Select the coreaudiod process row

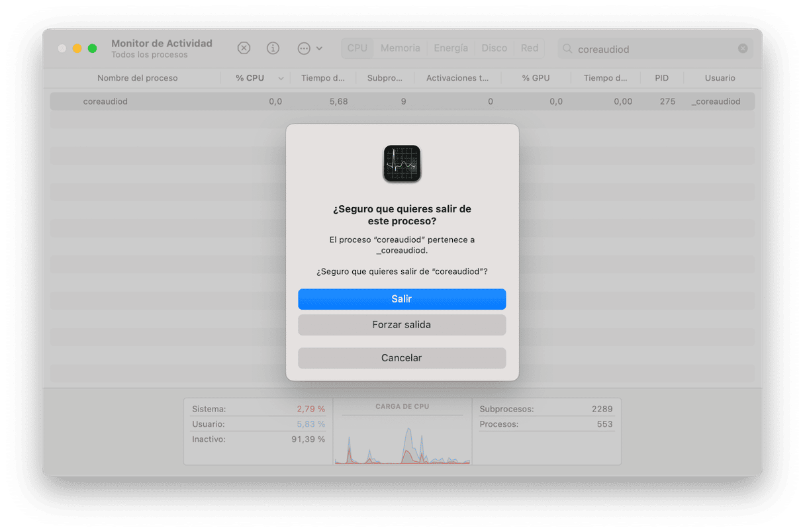403,101
